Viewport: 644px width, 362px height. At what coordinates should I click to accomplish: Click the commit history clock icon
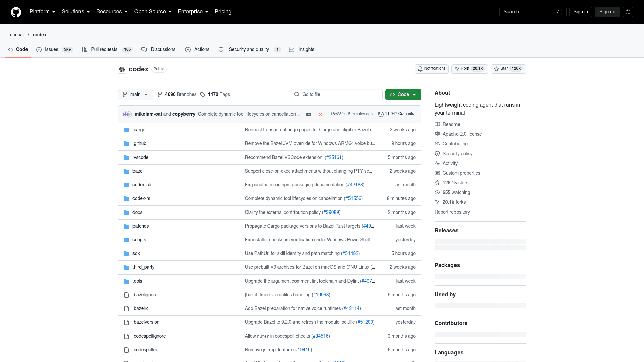381,114
